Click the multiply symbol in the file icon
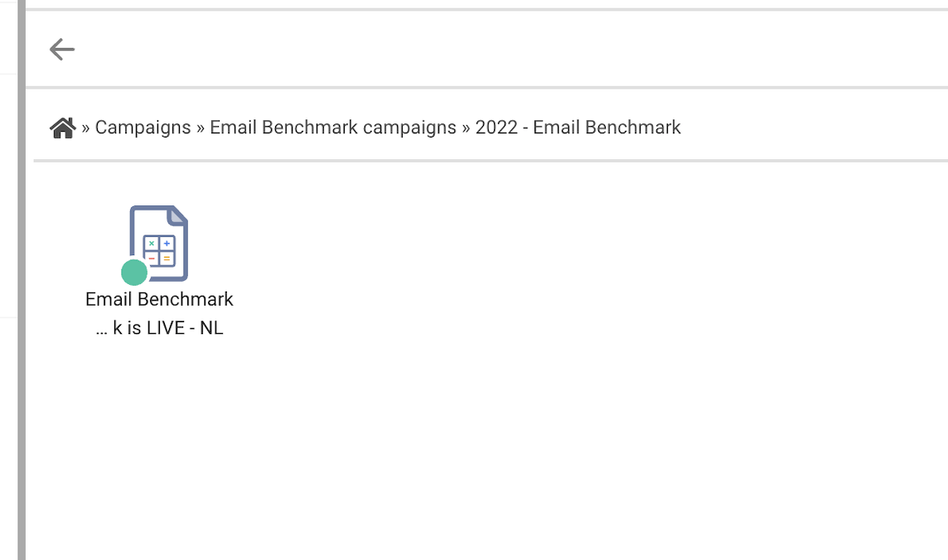This screenshot has width=948, height=560. (152, 244)
